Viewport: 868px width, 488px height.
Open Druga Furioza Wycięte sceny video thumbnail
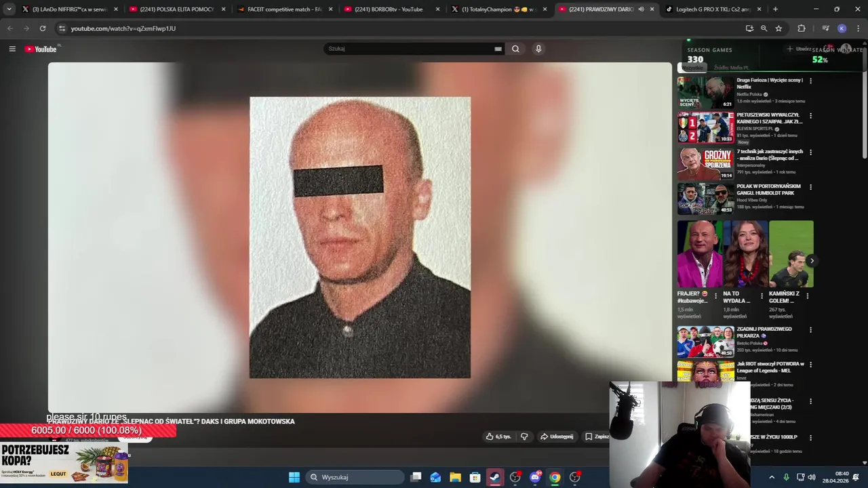tap(705, 92)
